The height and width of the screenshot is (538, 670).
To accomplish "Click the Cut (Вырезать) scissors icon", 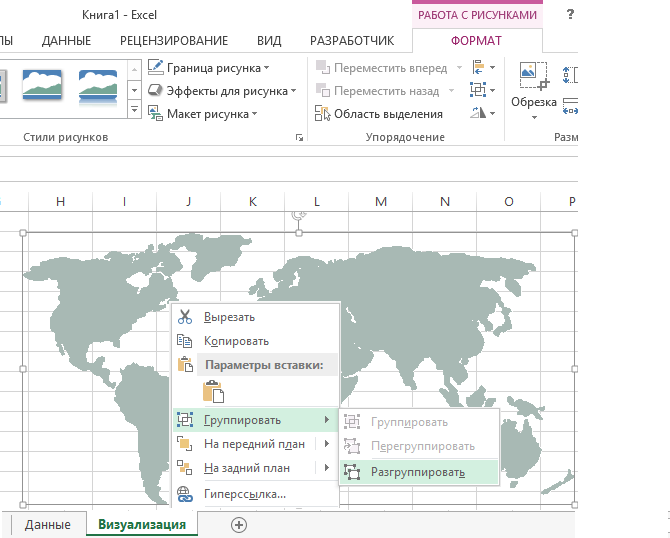I will 185,317.
